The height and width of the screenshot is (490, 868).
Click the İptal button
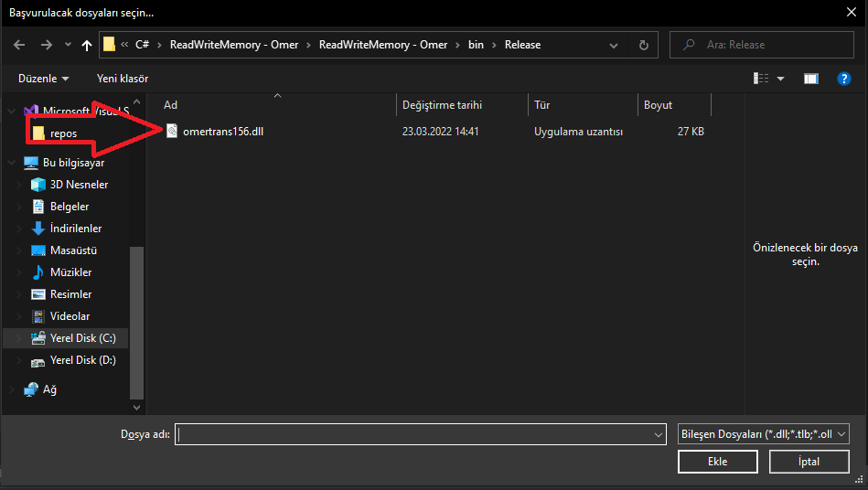click(809, 462)
